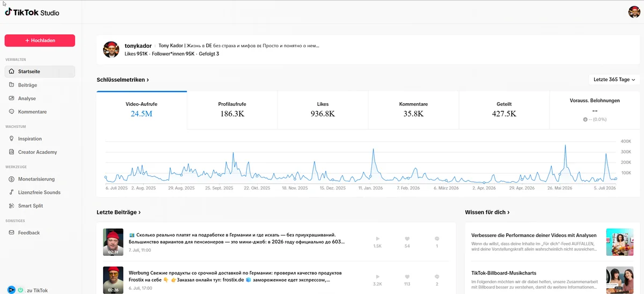Click the tonykador username
The height and width of the screenshot is (294, 644).
pyautogui.click(x=138, y=46)
